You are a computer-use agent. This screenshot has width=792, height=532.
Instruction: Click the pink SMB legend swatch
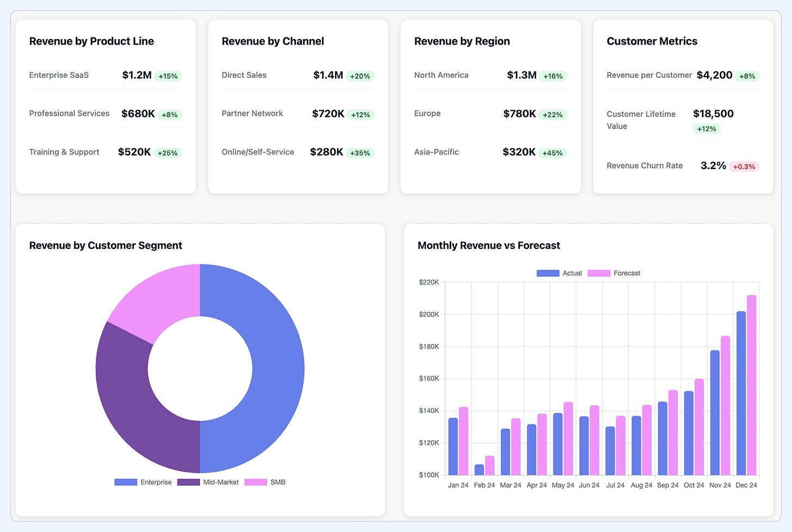(x=255, y=482)
